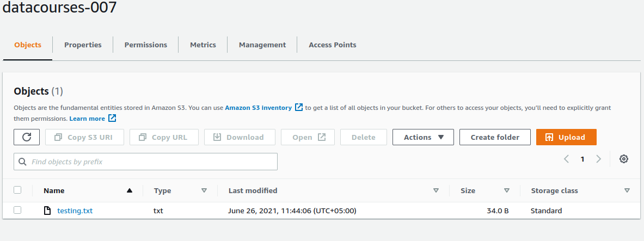Click the search magnifier icon

pyautogui.click(x=22, y=162)
